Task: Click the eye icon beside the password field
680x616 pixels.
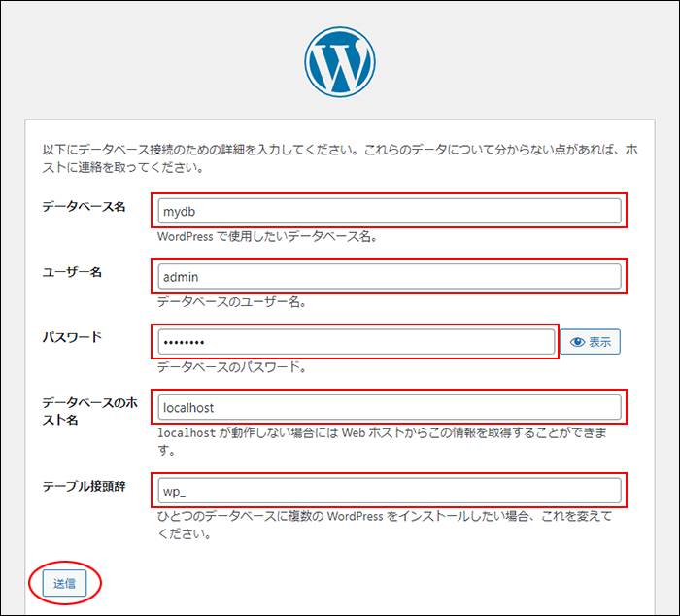Action: click(x=577, y=342)
